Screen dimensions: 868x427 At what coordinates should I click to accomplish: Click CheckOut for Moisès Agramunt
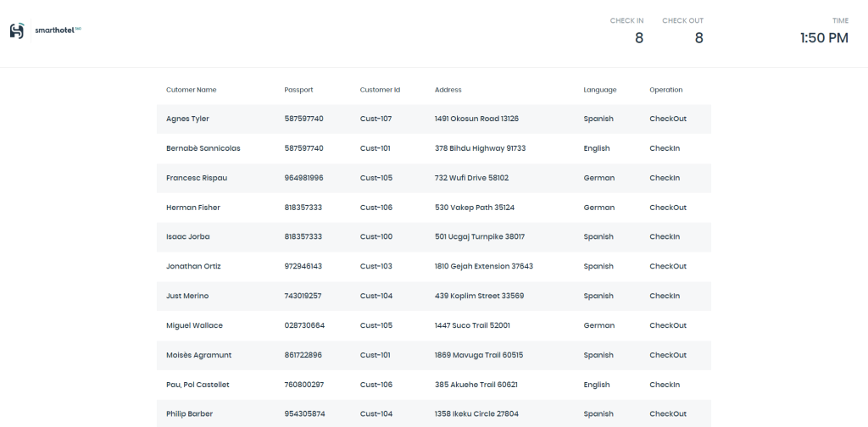point(668,355)
